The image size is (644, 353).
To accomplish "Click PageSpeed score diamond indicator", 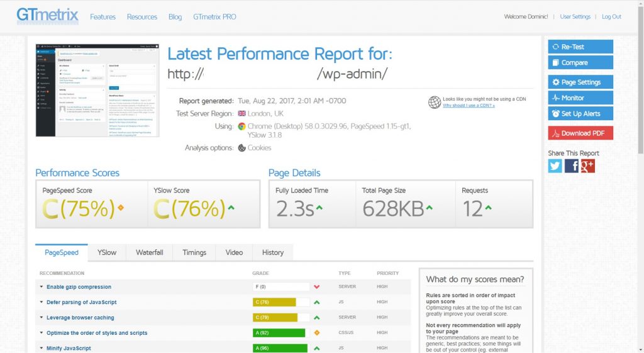I will click(121, 208).
